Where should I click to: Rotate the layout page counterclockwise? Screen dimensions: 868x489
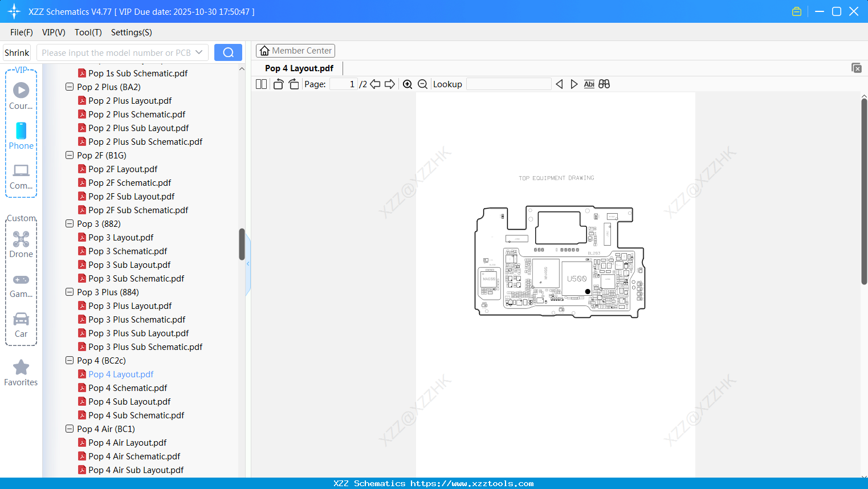click(x=278, y=84)
